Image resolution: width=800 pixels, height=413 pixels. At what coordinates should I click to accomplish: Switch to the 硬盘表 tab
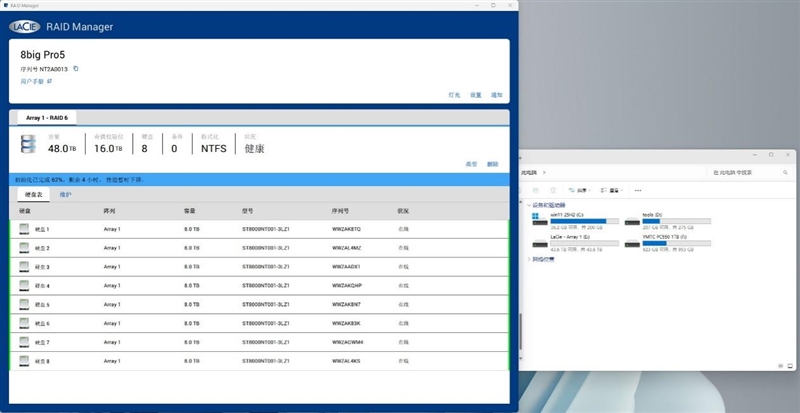pyautogui.click(x=34, y=195)
